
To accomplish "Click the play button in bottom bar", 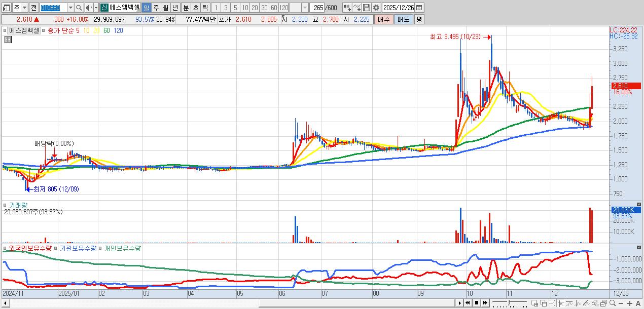I will [x=460, y=303].
